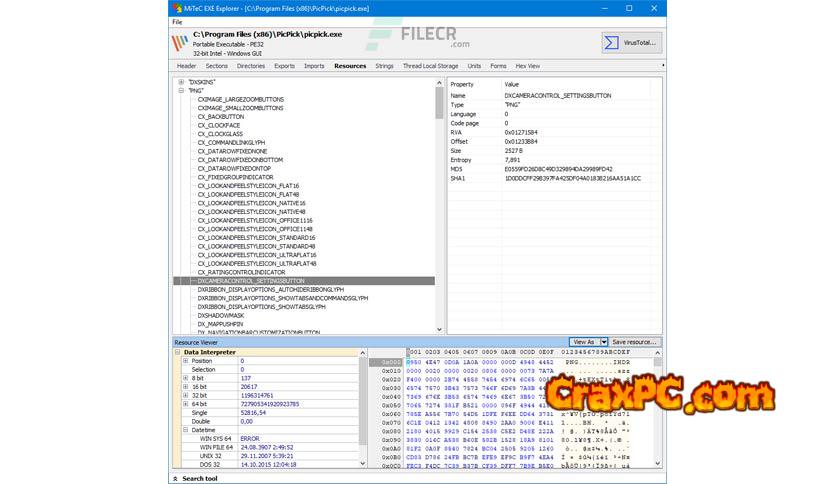
Task: Open the File menu
Action: [177, 21]
